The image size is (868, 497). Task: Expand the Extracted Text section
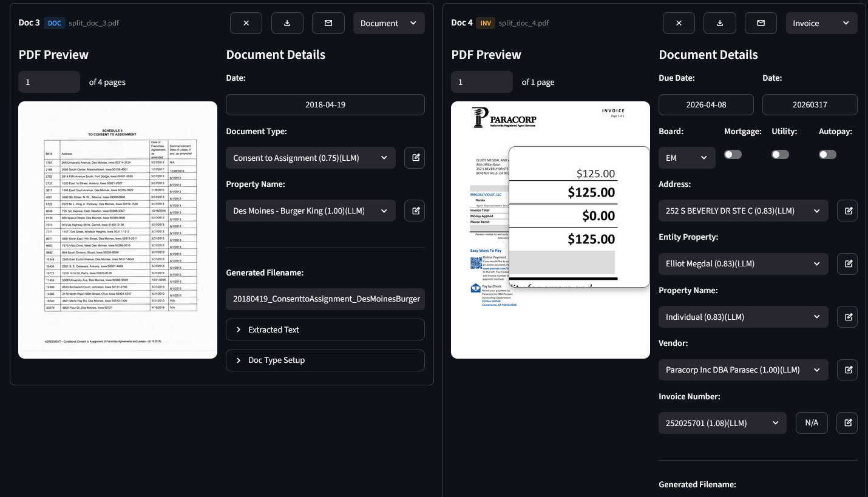tap(325, 330)
